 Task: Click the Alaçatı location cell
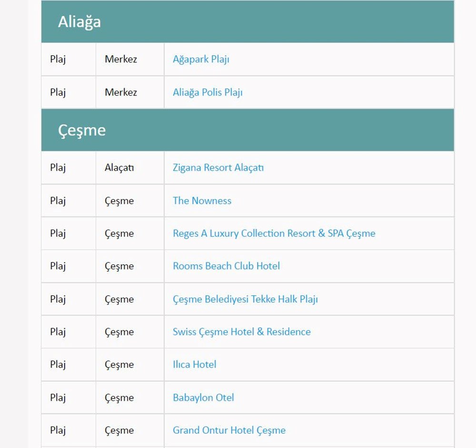(119, 168)
